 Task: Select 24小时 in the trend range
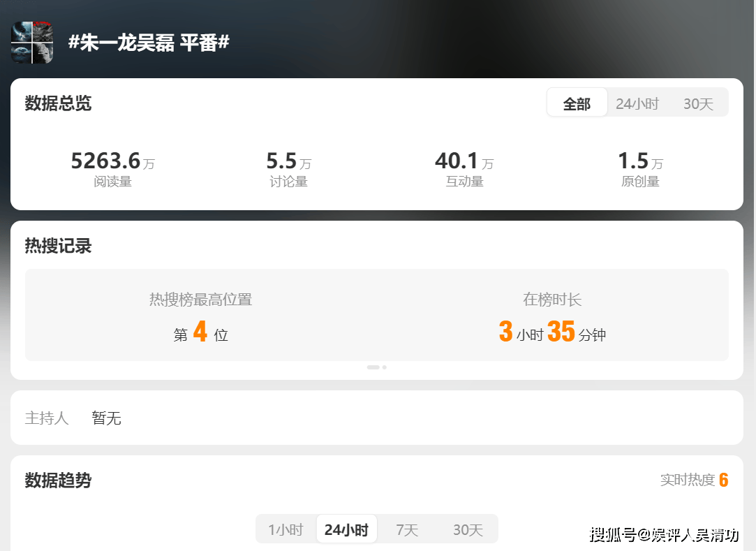click(x=346, y=530)
